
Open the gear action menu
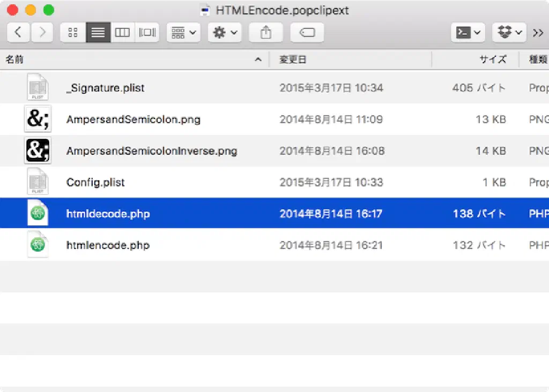click(x=225, y=33)
